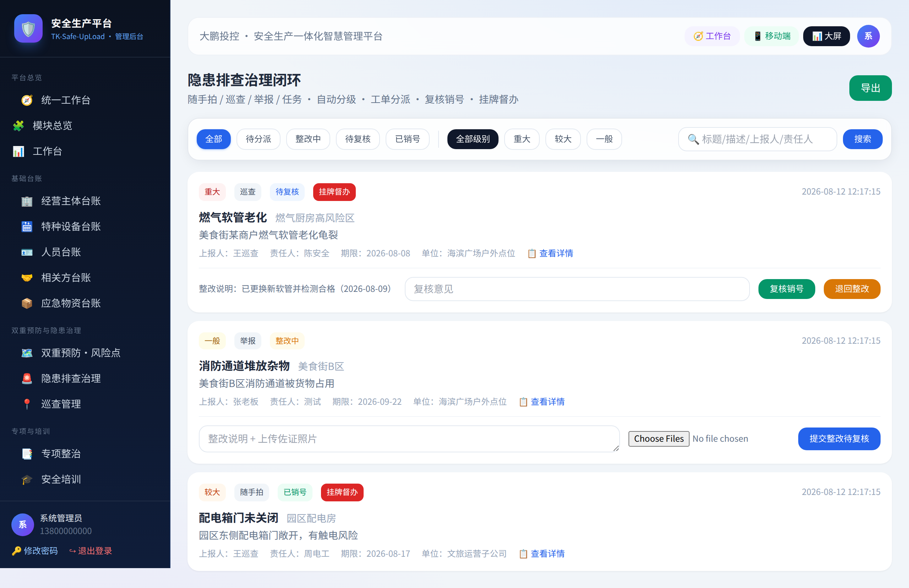This screenshot has width=909, height=588.
Task: Click the 安全培训 graduation cap icon
Action: click(x=27, y=479)
